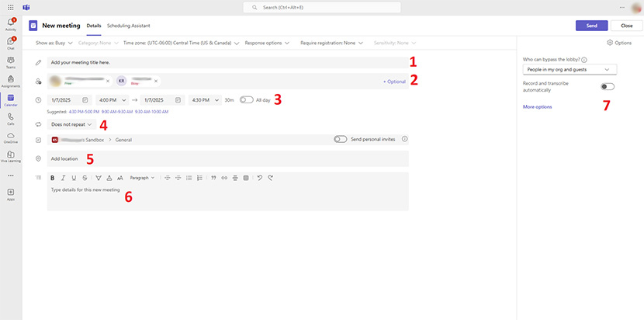Turn on Record and transcribe automatically

(608, 87)
